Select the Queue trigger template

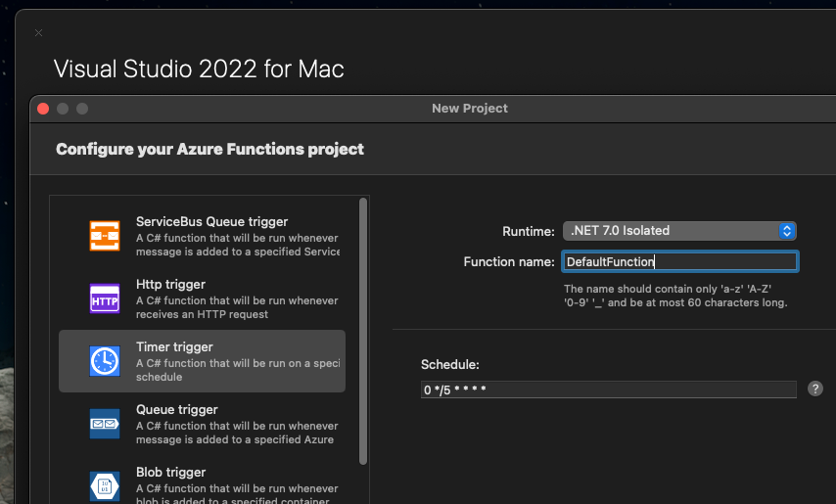(x=202, y=424)
